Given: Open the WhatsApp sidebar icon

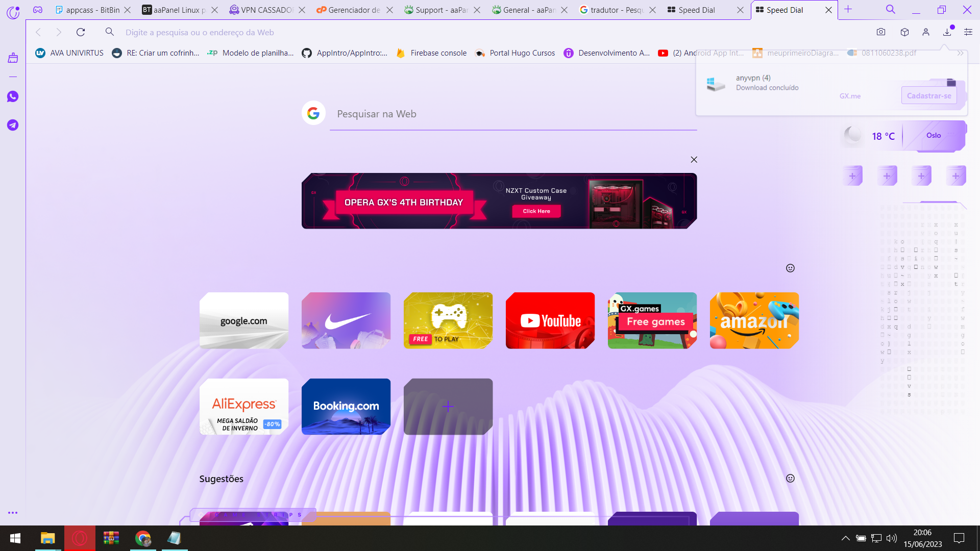Looking at the screenshot, I should (13, 97).
